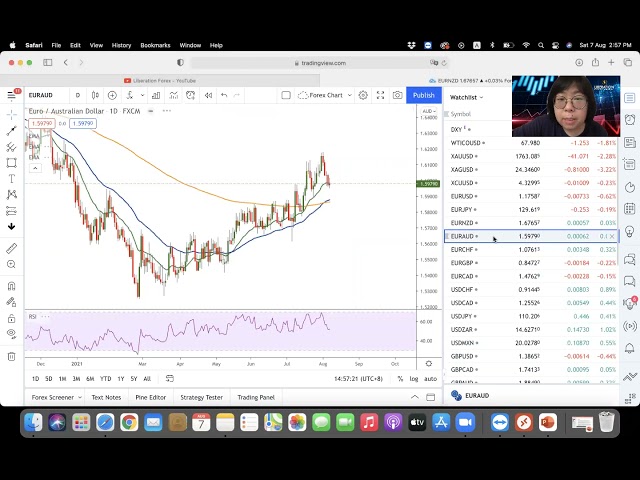This screenshot has width=640, height=480.
Task: Toggle the hide all drawings eye icon
Action: point(11,335)
